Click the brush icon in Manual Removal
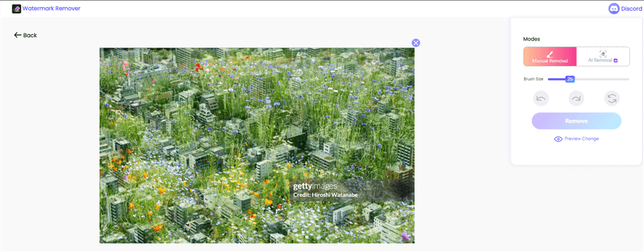This screenshot has width=644, height=252. click(550, 54)
